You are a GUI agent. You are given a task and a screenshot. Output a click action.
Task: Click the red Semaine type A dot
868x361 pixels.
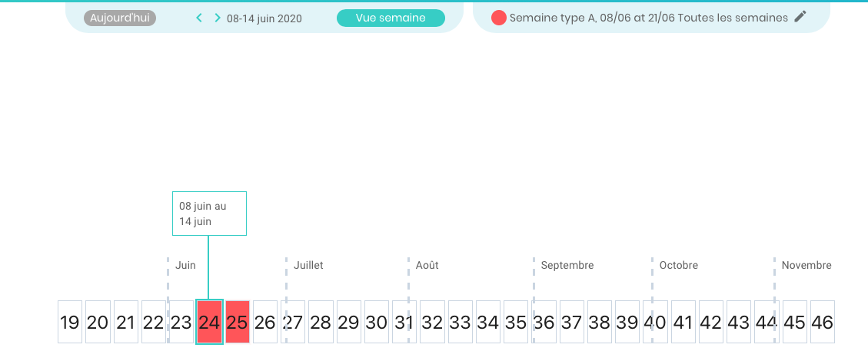click(x=498, y=18)
